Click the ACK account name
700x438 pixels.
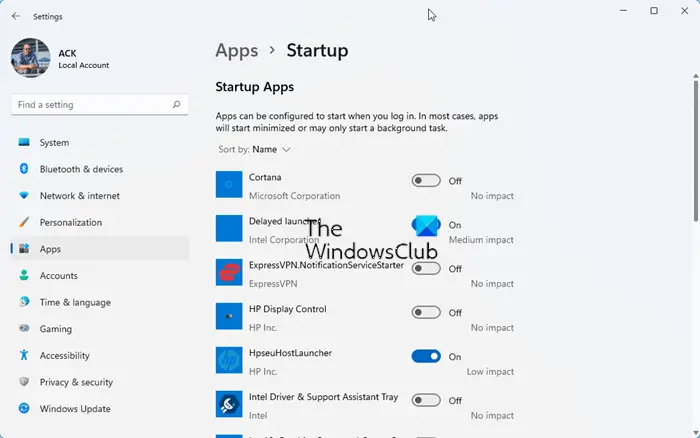67,53
